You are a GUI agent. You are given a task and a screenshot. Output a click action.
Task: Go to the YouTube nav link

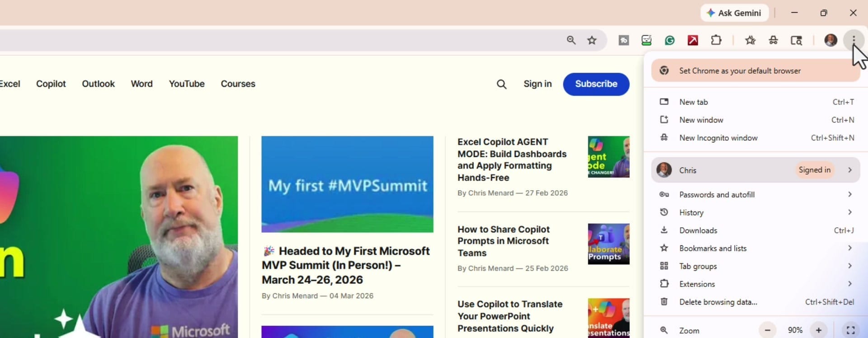pyautogui.click(x=187, y=84)
